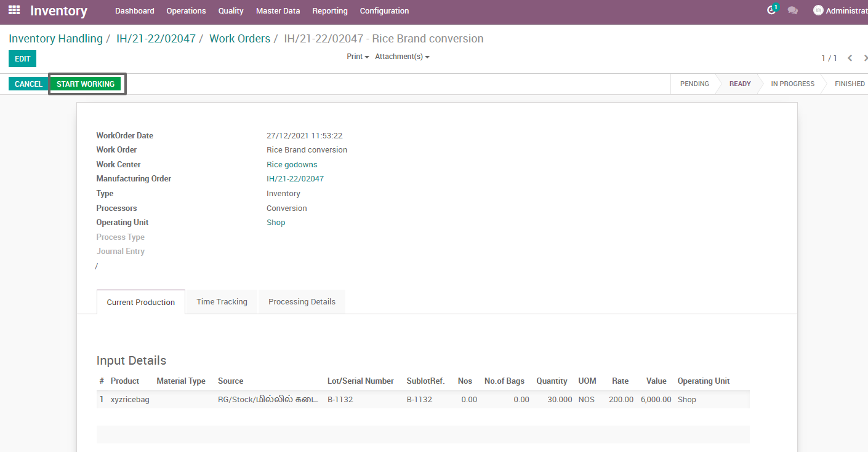Click the activity notification badge showing 1
Image resolution: width=868 pixels, height=452 pixels.
tap(776, 6)
